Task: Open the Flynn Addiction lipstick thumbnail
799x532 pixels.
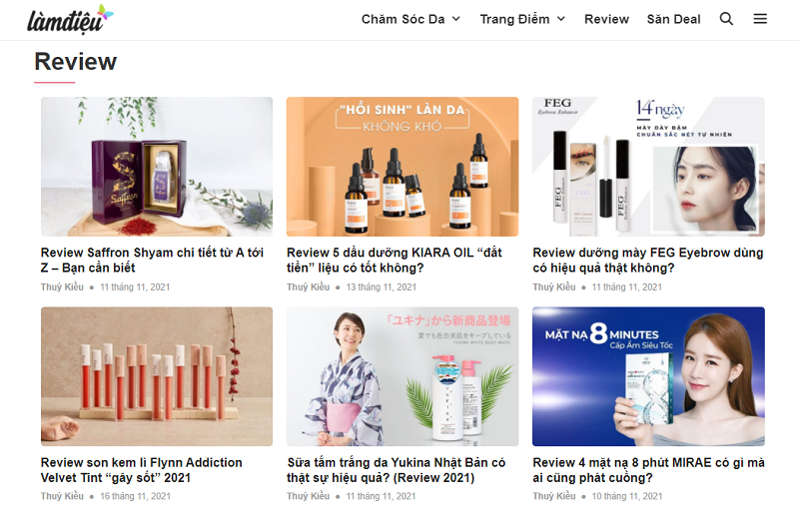Action: coord(157,376)
